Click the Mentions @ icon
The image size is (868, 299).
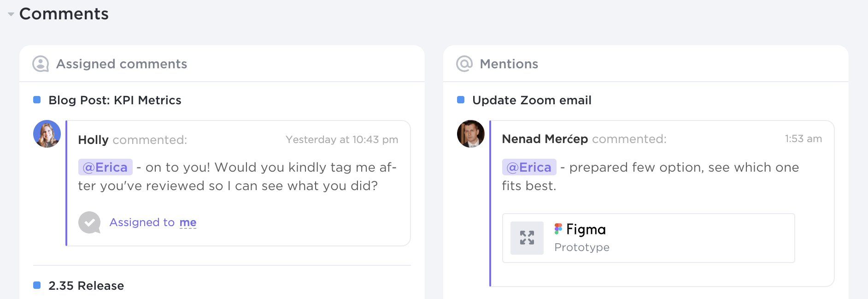tap(464, 64)
